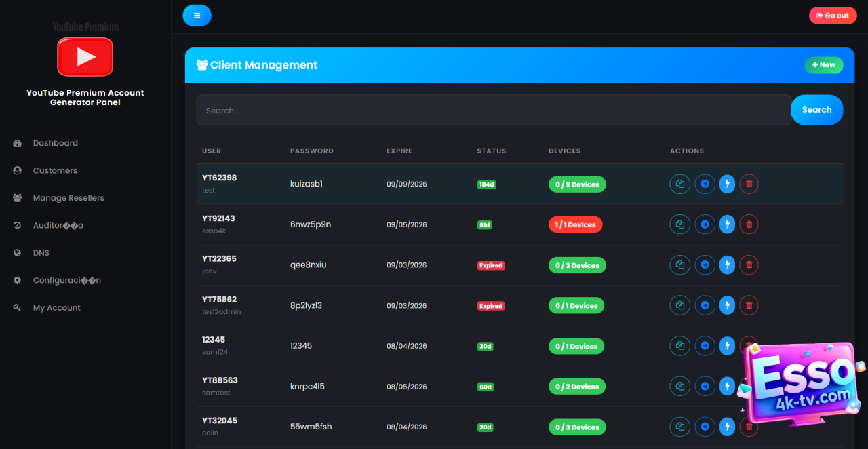Click the lightning bolt icon for YT22365
The width and height of the screenshot is (868, 449).
(x=727, y=265)
